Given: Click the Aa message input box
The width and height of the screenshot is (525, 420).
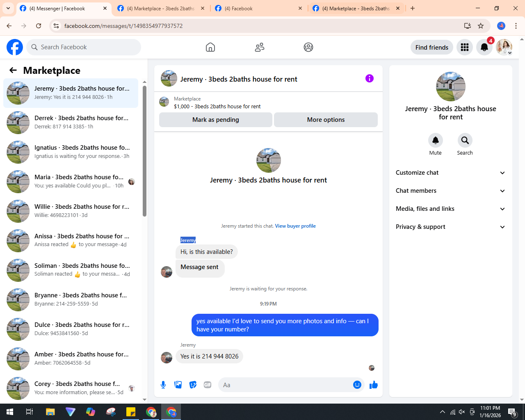Looking at the screenshot, I should 285,385.
